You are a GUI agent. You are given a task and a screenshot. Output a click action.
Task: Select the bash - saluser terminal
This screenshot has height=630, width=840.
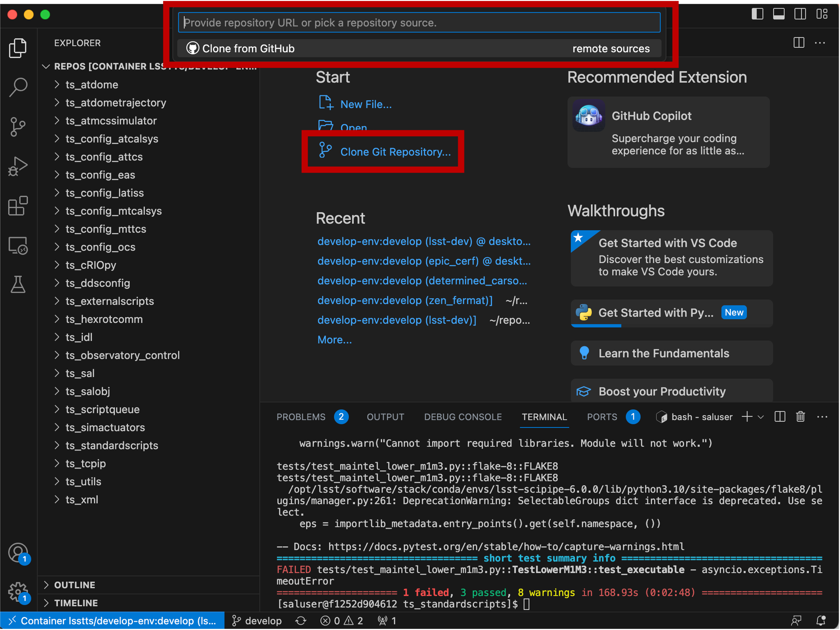point(695,417)
